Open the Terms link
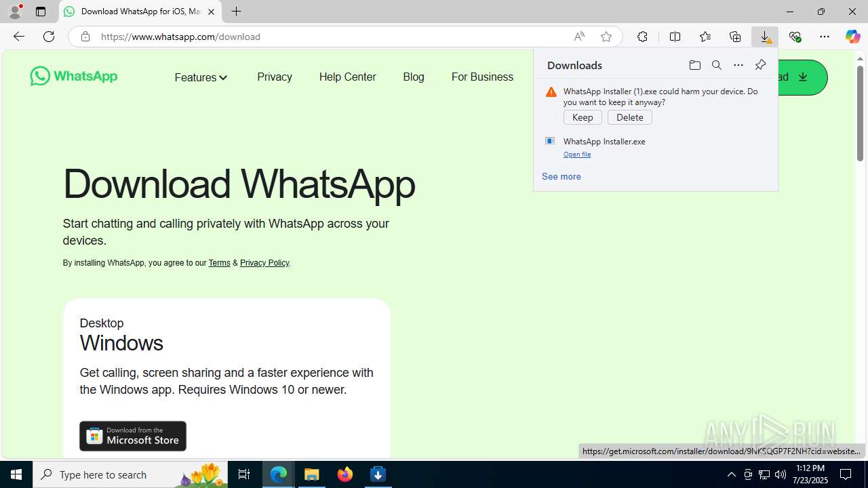Image resolution: width=868 pixels, height=488 pixels. pos(219,263)
